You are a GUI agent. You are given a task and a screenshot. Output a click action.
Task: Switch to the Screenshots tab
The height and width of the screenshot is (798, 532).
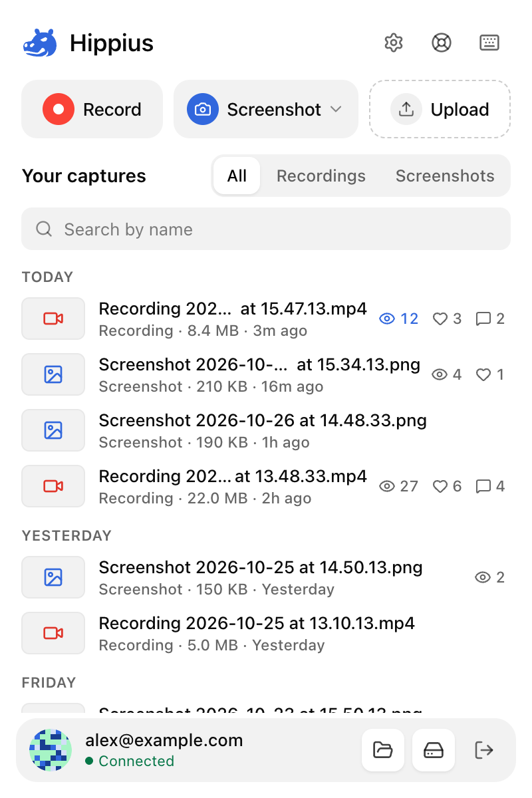445,176
